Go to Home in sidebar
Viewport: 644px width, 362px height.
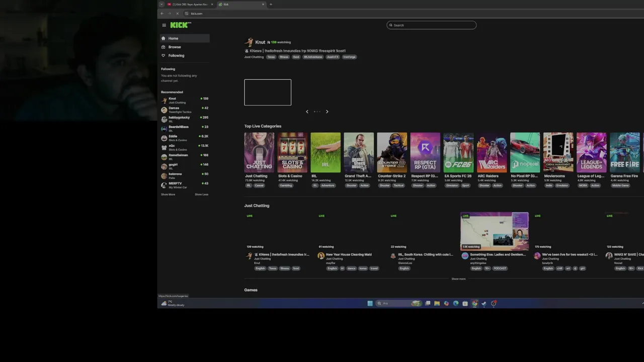point(184,38)
